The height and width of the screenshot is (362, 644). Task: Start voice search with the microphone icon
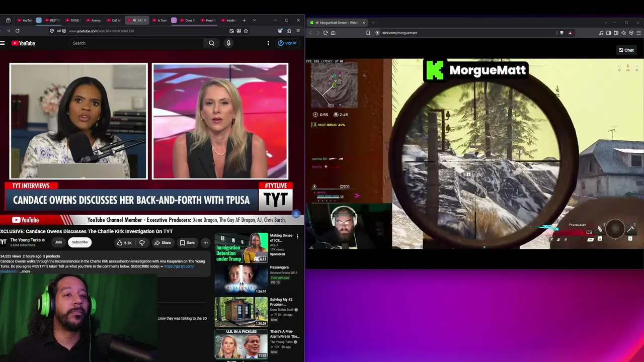click(x=228, y=43)
